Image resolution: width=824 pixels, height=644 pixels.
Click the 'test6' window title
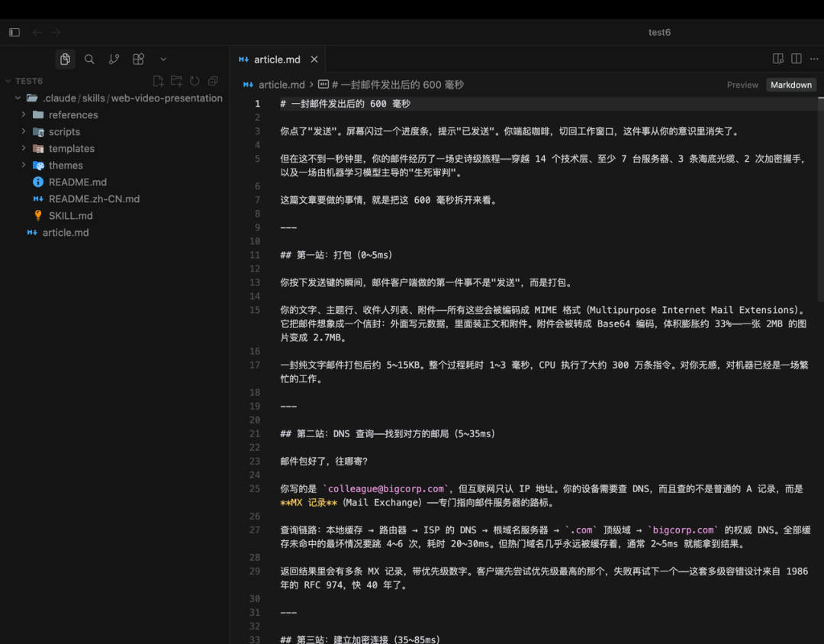tap(659, 33)
